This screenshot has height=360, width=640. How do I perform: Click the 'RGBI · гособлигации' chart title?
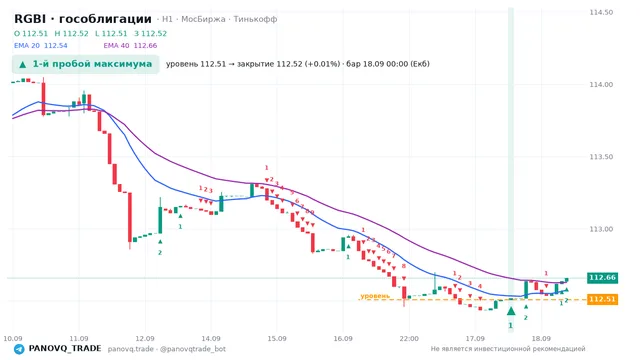(83, 19)
